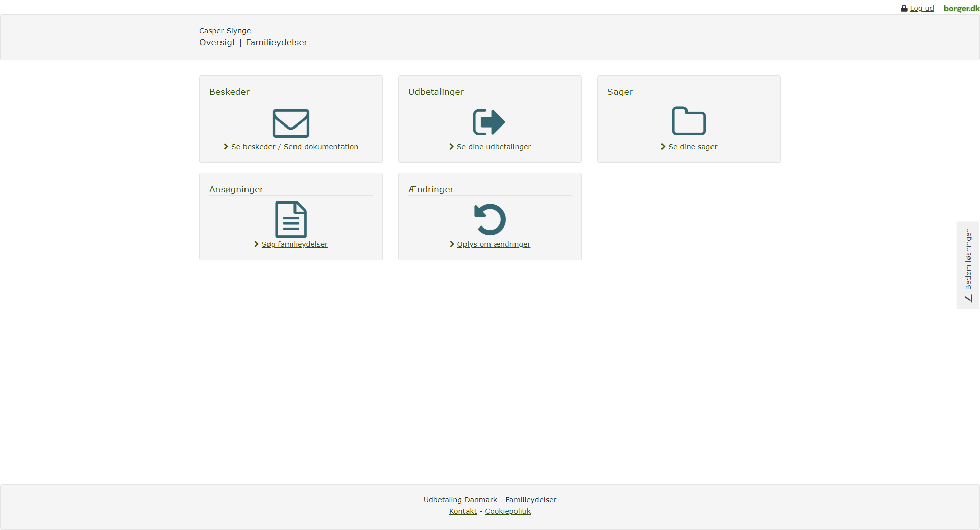The height and width of the screenshot is (530, 980).
Task: Open the Se dine udbetalinger link
Action: click(494, 147)
